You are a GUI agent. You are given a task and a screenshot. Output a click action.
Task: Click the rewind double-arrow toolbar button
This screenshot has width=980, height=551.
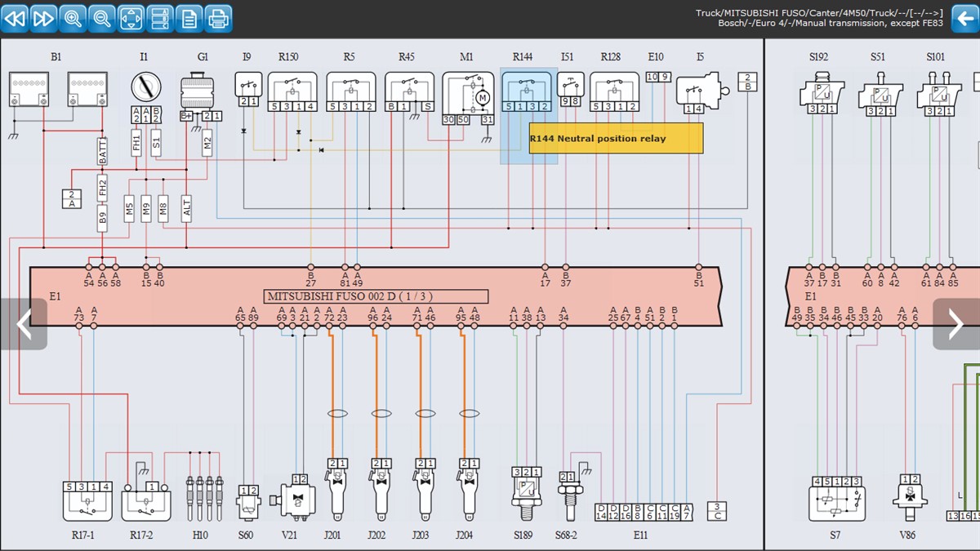point(15,18)
